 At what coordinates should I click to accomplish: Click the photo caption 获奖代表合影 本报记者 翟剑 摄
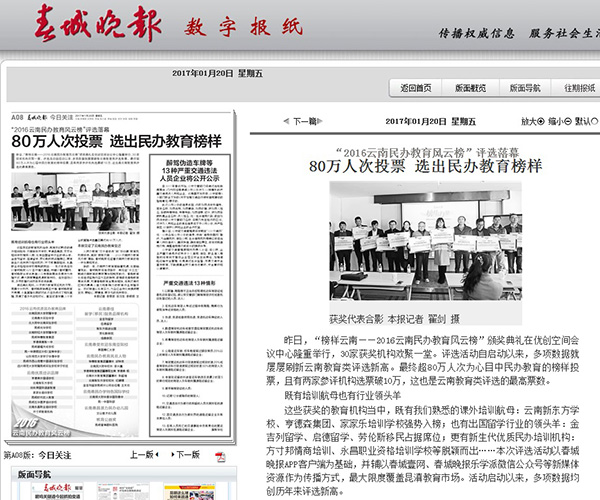pos(395,319)
